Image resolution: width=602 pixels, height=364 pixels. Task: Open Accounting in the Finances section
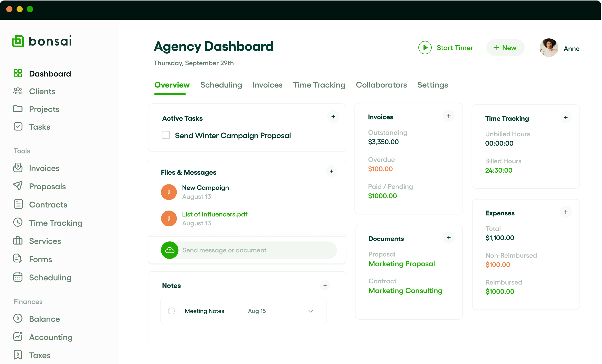coord(51,337)
